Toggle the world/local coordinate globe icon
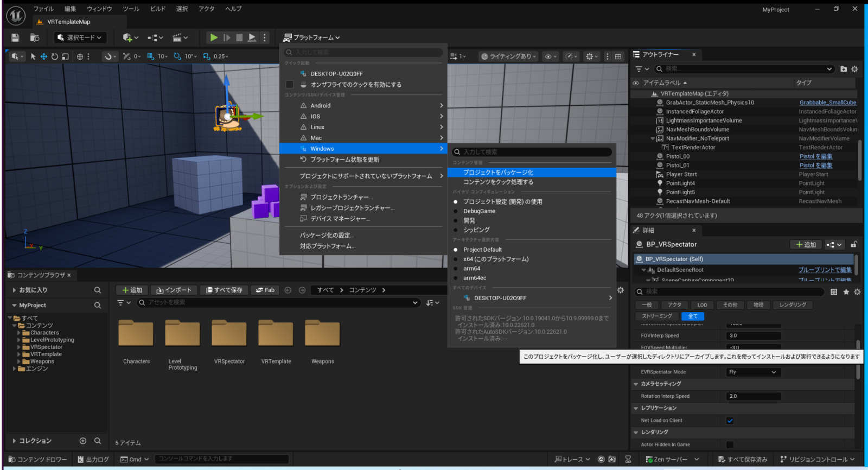 coord(80,56)
